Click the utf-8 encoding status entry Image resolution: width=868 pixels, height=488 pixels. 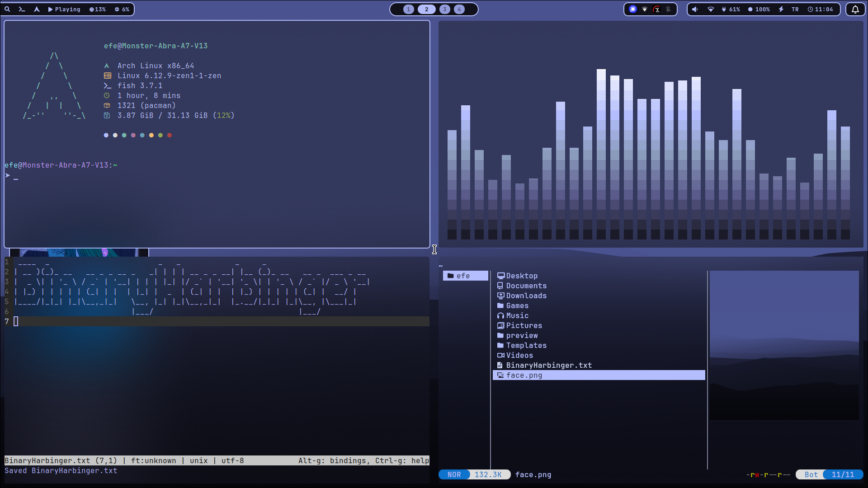click(233, 460)
